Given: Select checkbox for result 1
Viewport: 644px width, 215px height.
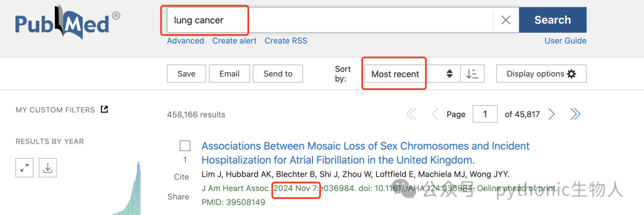Looking at the screenshot, I should pyautogui.click(x=185, y=146).
